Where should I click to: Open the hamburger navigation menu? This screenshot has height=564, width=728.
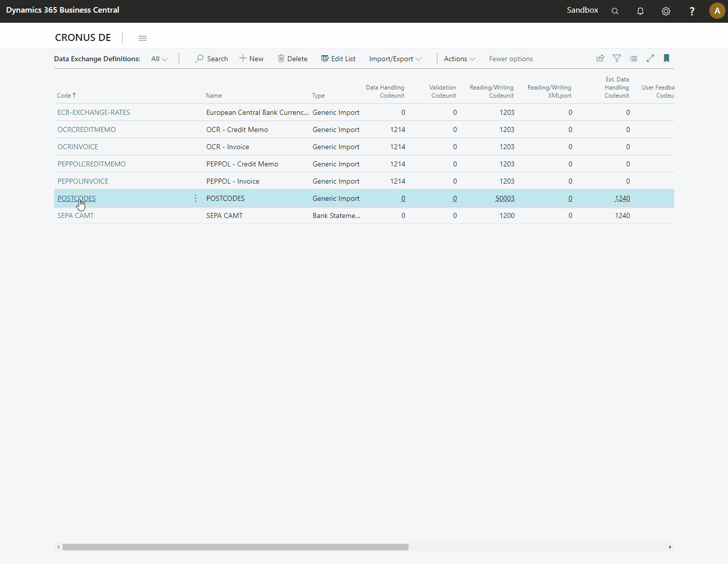click(x=143, y=38)
